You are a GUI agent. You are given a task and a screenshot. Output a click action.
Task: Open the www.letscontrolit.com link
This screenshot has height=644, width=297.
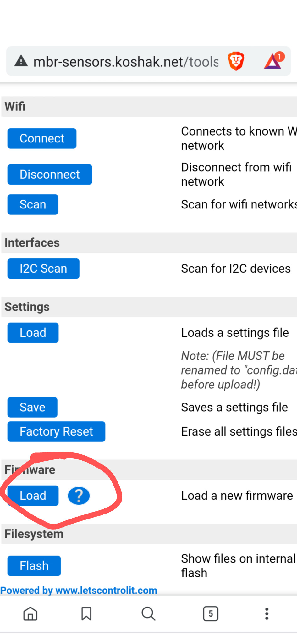[106, 590]
